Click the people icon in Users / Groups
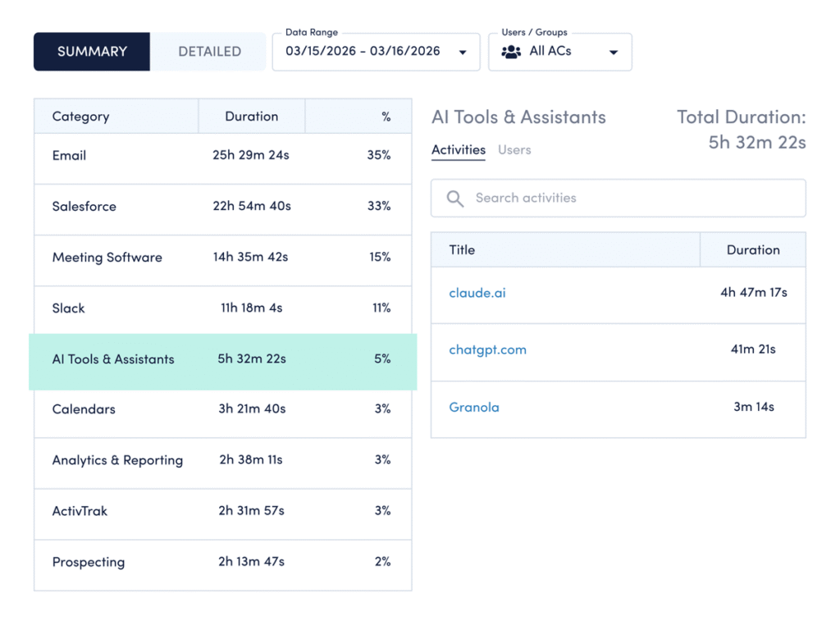840x630 pixels. [x=513, y=51]
